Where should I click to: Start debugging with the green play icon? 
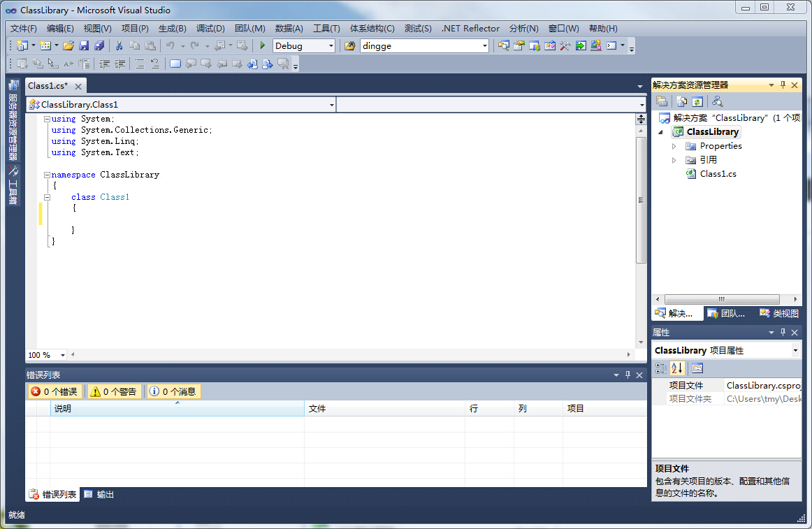click(x=263, y=45)
